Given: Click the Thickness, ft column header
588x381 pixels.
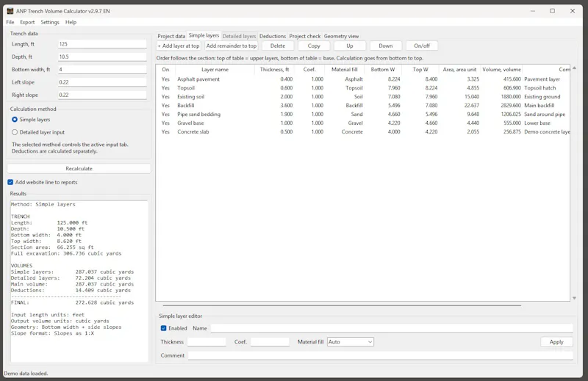Looking at the screenshot, I should [x=274, y=69].
